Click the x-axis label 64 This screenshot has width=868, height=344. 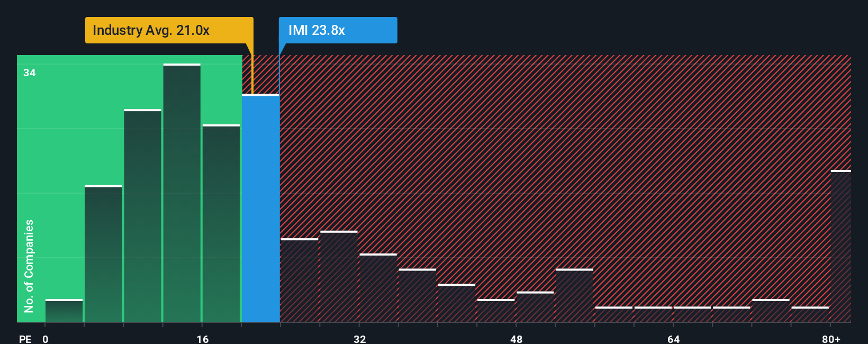(x=674, y=339)
